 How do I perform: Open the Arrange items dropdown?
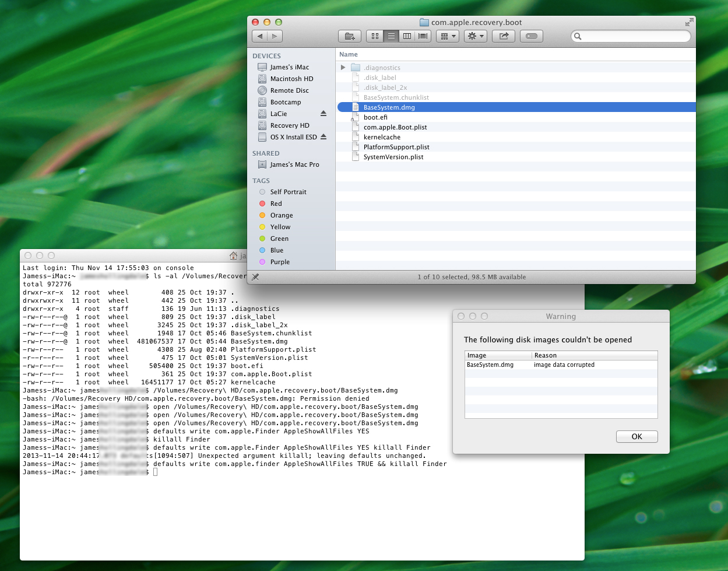448,36
